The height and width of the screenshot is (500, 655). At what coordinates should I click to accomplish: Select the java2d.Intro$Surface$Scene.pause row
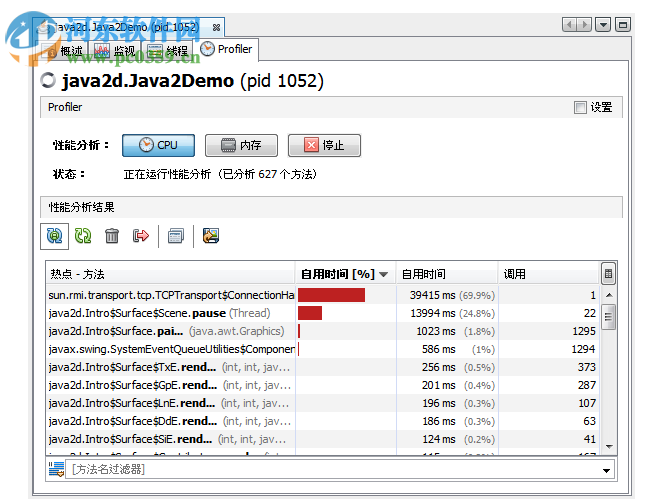coord(323,313)
